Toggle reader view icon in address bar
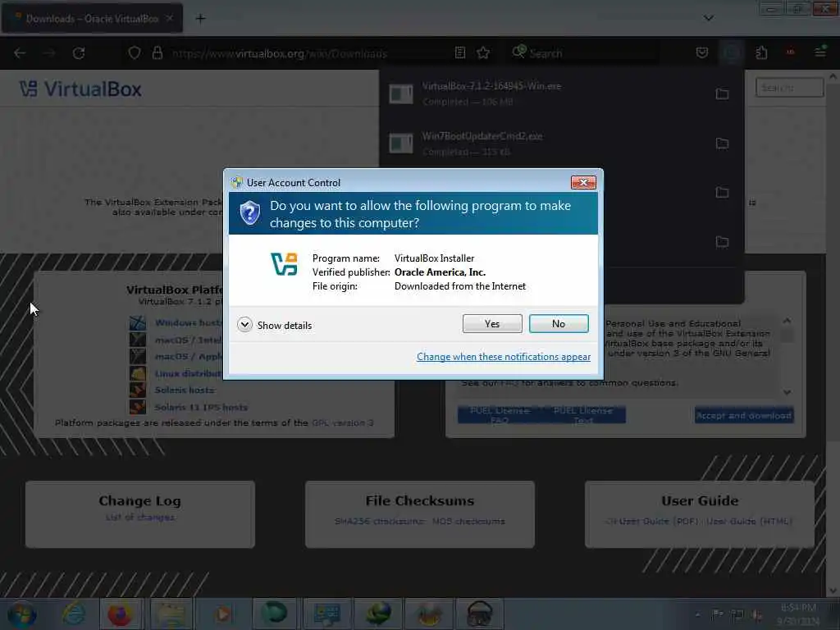The image size is (840, 630). point(459,52)
